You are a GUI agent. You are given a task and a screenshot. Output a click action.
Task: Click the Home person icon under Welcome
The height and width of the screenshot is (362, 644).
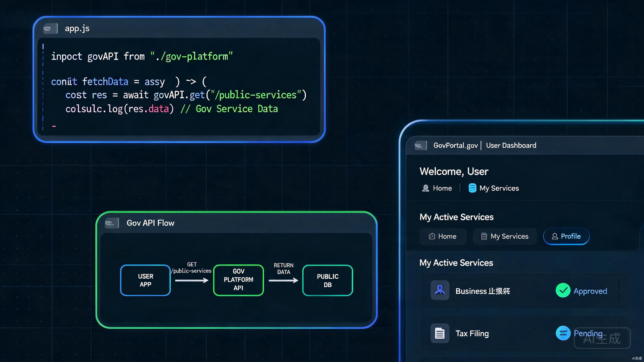425,188
